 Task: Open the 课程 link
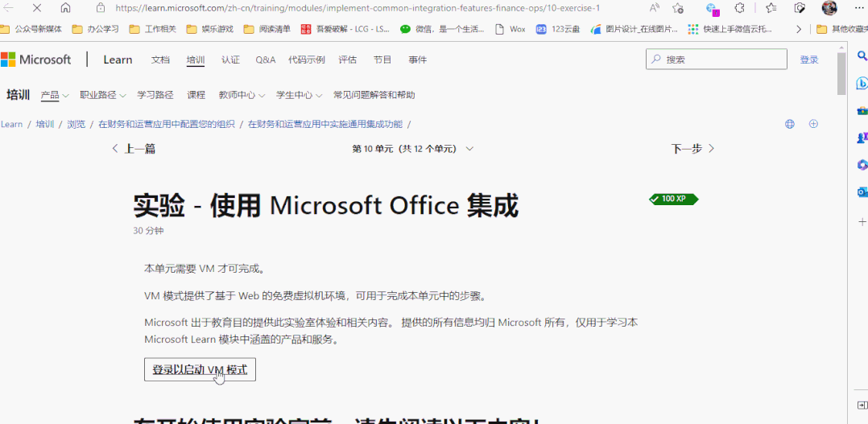[x=196, y=95]
